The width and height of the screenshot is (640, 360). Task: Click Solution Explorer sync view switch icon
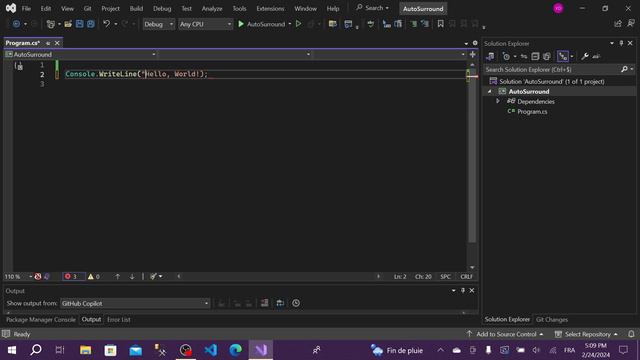coord(490,56)
